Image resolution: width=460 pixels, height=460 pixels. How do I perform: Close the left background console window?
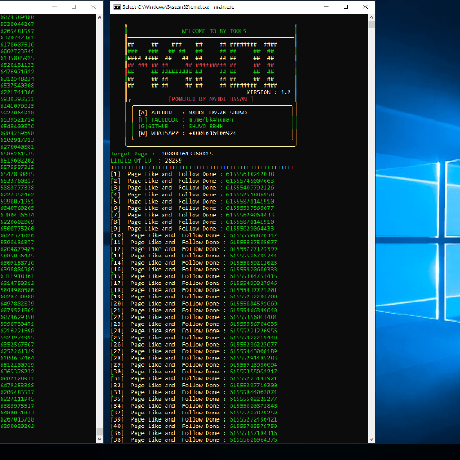(x=94, y=7)
